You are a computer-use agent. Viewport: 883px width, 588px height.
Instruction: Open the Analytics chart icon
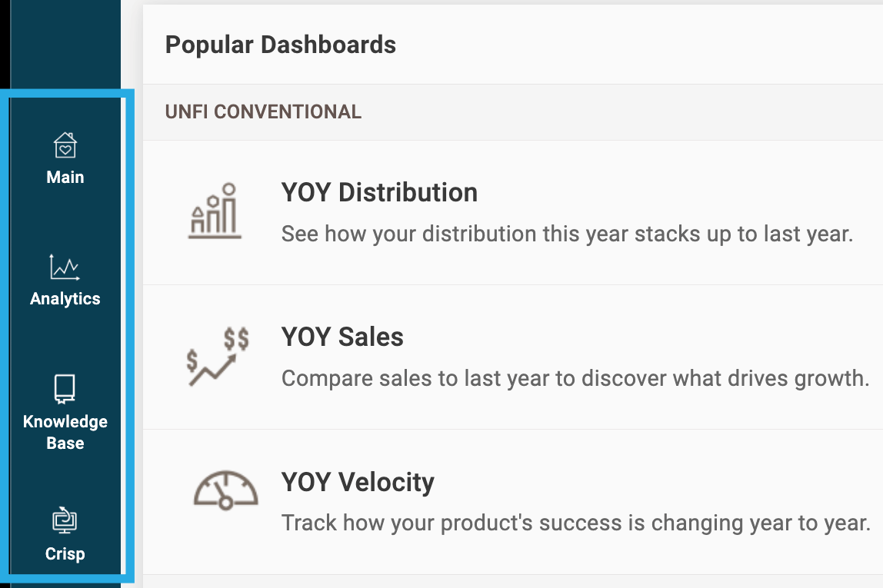65,267
